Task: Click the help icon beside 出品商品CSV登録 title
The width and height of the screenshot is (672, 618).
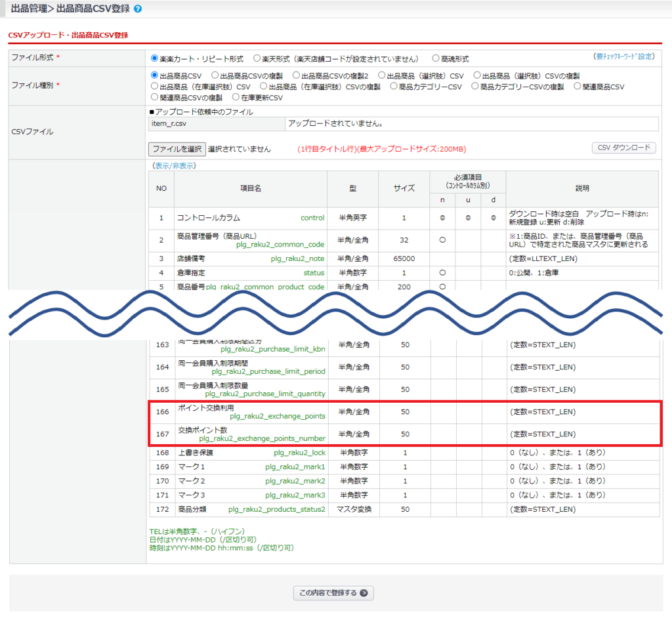Action: point(138,9)
